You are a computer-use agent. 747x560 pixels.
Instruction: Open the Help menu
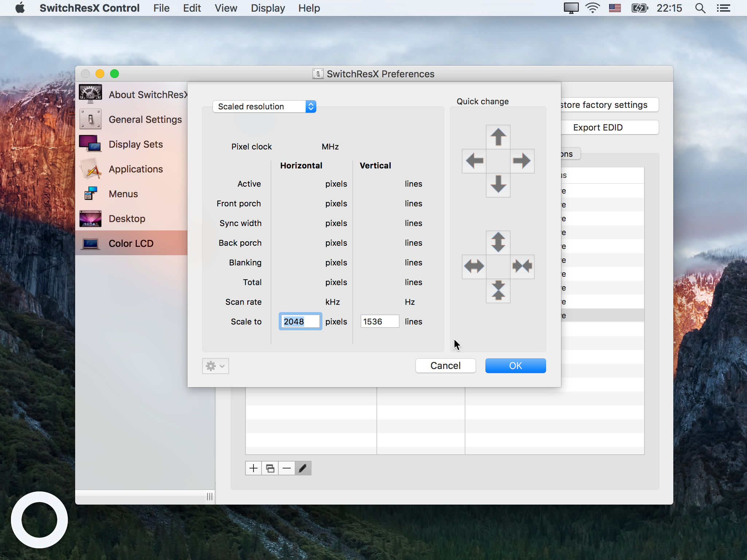pyautogui.click(x=309, y=8)
